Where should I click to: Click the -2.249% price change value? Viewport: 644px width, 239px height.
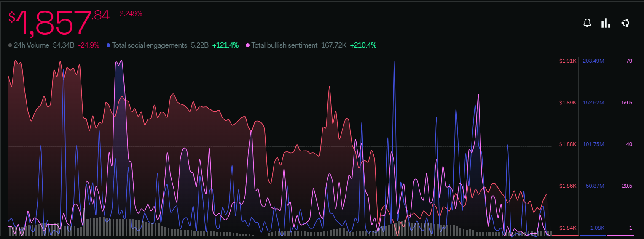[129, 13]
